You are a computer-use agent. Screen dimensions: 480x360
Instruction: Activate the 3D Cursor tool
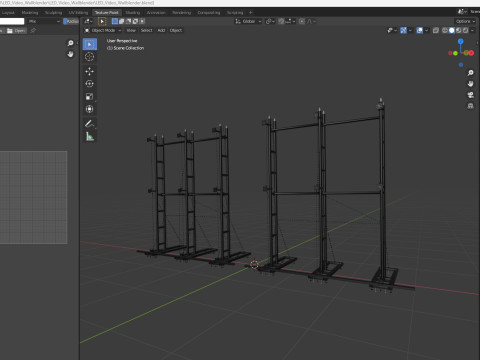tap(89, 57)
